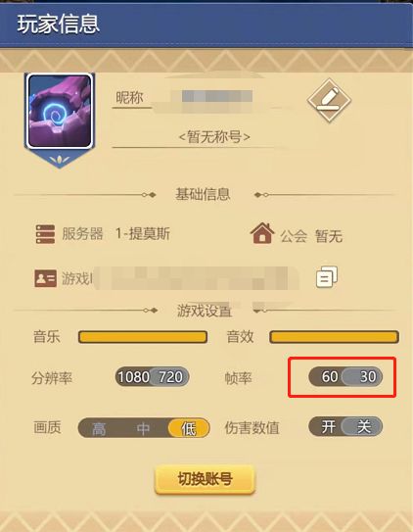413x532 pixels.
Task: Click the badge emblem below avatar
Action: pos(60,159)
